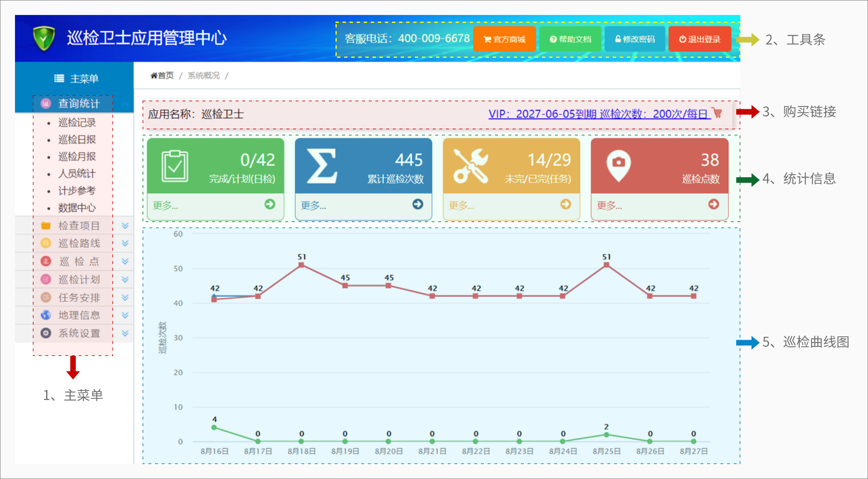Click the wrench tools icon on orange card
The image size is (868, 479).
tap(471, 166)
